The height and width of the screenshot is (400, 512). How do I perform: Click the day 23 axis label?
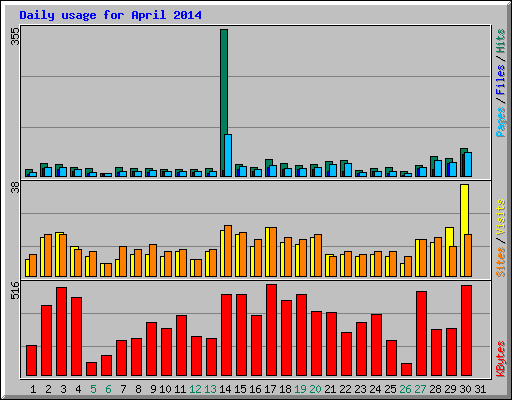pyautogui.click(x=360, y=389)
